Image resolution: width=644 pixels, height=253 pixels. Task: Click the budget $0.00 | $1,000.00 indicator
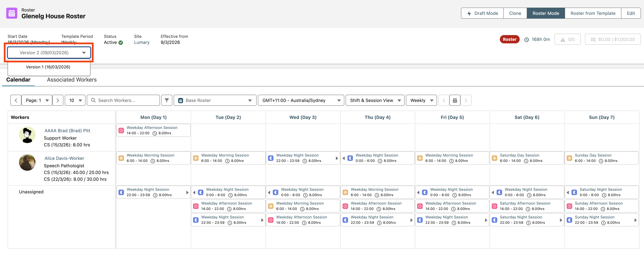tap(613, 40)
